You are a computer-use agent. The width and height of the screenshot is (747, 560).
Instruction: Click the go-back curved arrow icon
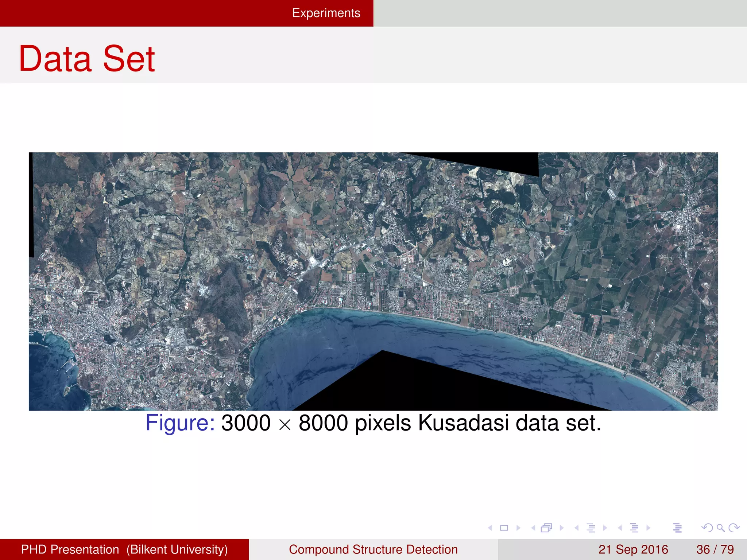pyautogui.click(x=707, y=528)
